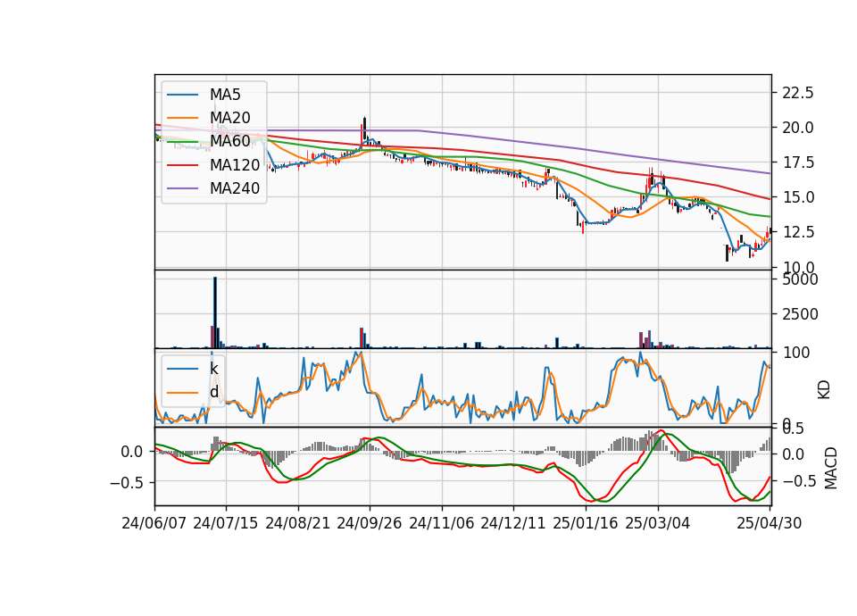Click the MACD axis title

[831, 468]
